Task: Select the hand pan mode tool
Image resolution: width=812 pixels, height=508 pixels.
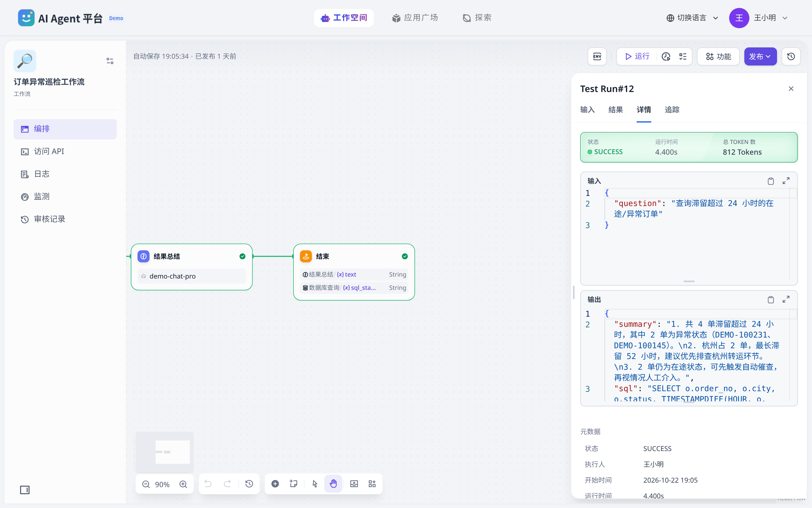Action: [333, 484]
